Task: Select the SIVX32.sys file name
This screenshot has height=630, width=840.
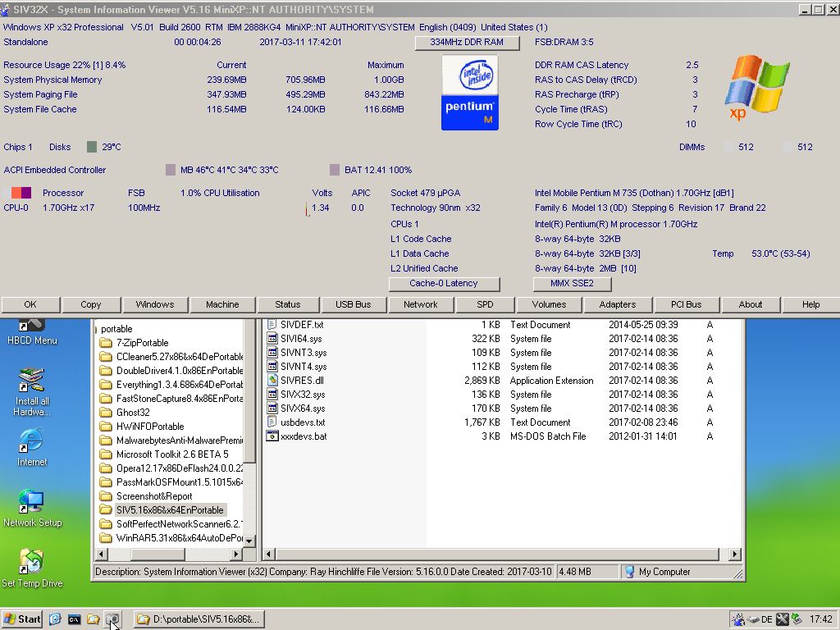Action: (303, 395)
